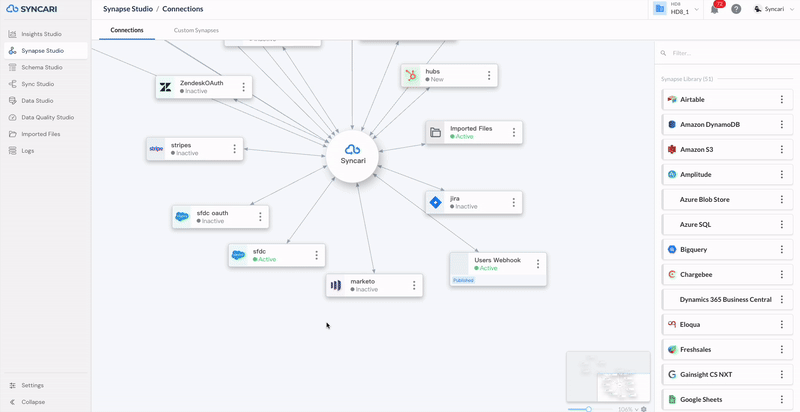Open the jira node options menu
This screenshot has width=800, height=412.
pos(514,202)
